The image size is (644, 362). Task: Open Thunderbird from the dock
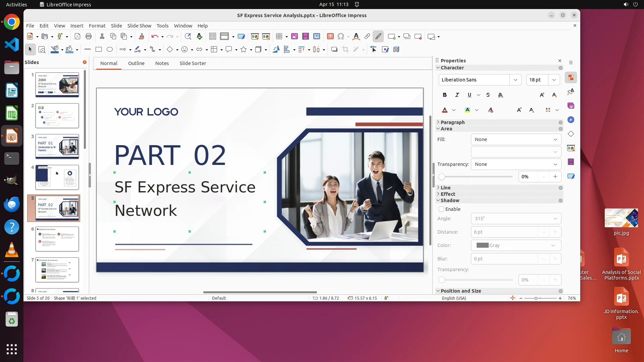pyautogui.click(x=12, y=204)
